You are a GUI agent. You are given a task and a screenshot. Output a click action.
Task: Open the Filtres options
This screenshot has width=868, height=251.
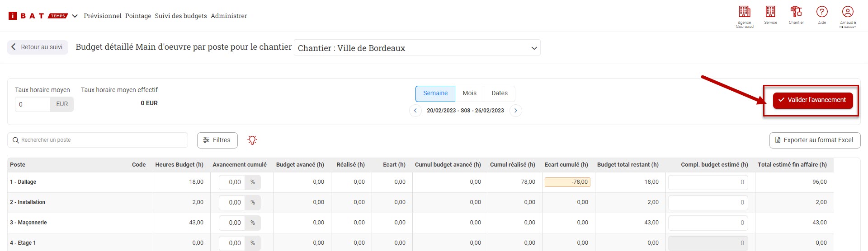(x=217, y=140)
